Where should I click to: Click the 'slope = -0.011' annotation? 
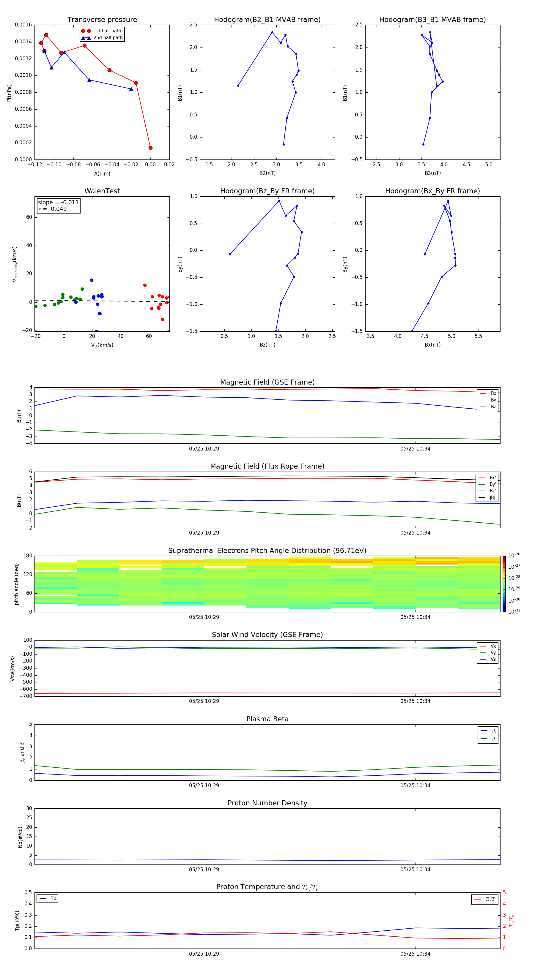tap(58, 203)
